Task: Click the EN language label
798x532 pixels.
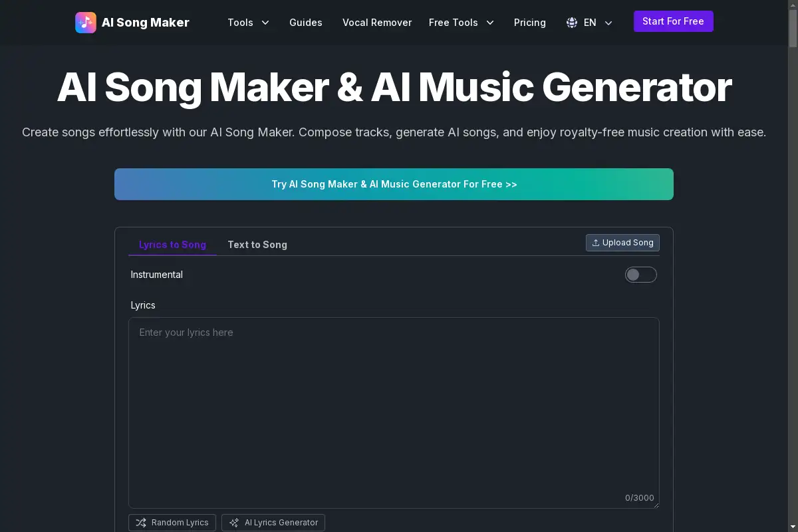Action: pyautogui.click(x=590, y=23)
